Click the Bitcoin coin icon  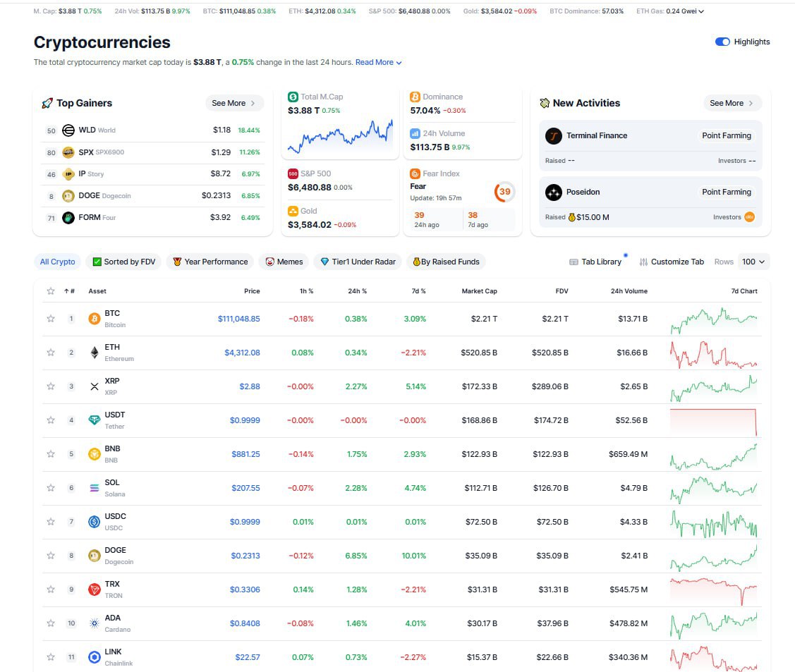(x=95, y=319)
